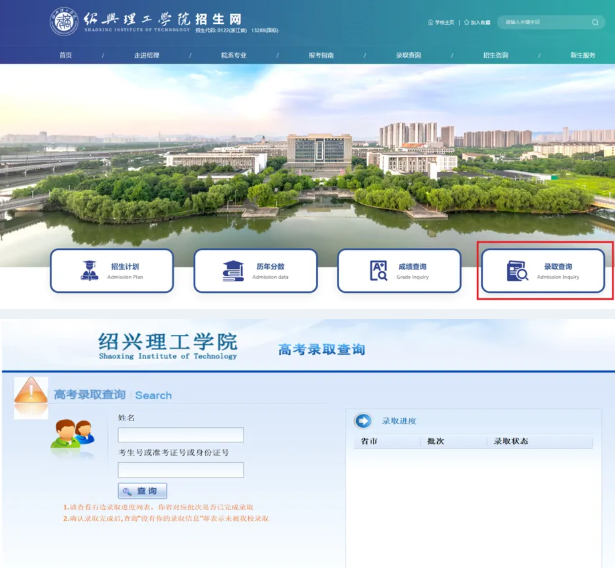This screenshot has height=568, width=615.
Task: Click the home icon beside 学校主页
Action: click(431, 22)
